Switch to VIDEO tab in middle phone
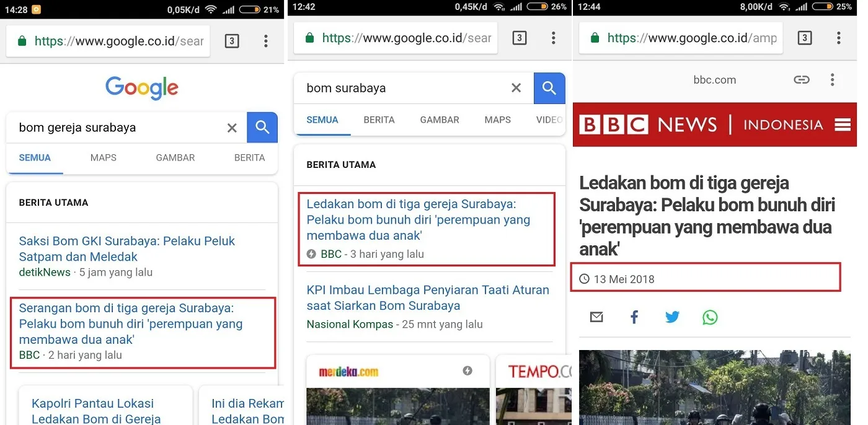The width and height of the screenshot is (868, 425). pos(549,120)
